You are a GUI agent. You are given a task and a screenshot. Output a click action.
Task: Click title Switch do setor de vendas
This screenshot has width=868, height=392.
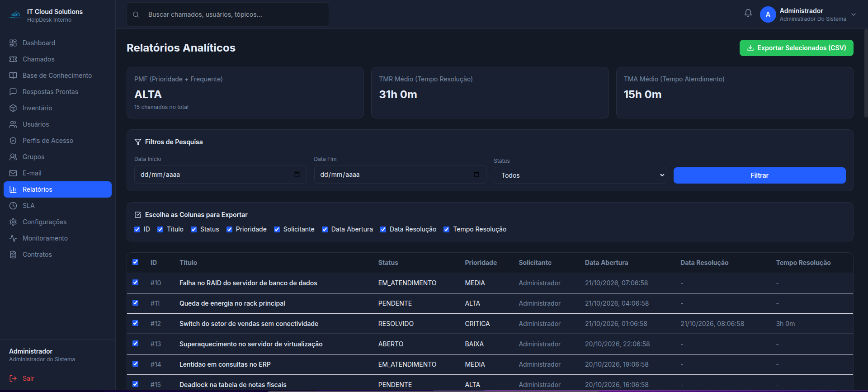tap(249, 324)
